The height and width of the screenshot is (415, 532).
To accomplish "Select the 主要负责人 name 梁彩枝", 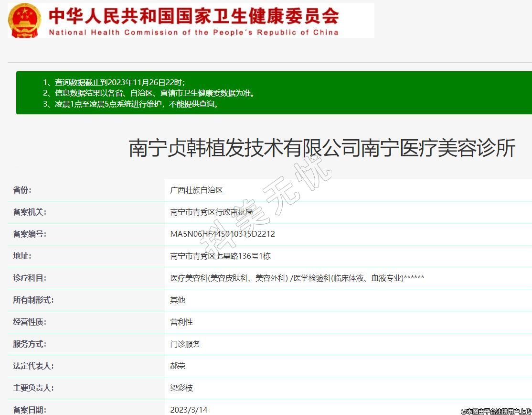I will click(181, 388).
